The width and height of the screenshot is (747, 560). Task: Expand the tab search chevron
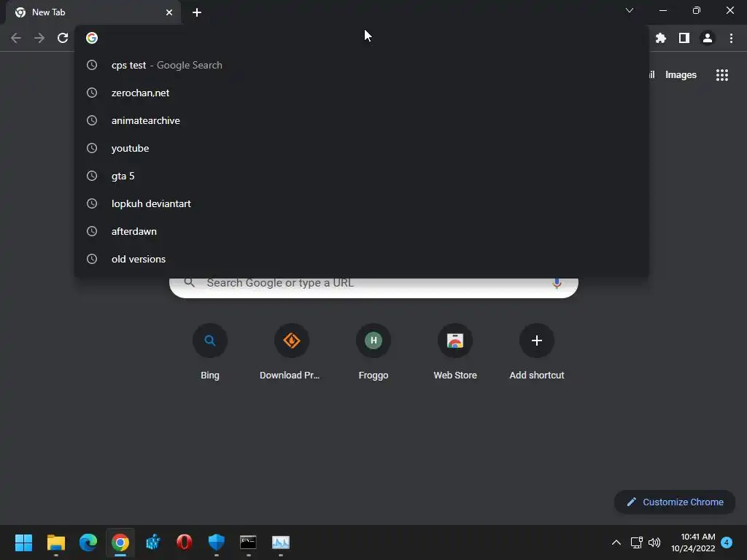click(x=630, y=10)
